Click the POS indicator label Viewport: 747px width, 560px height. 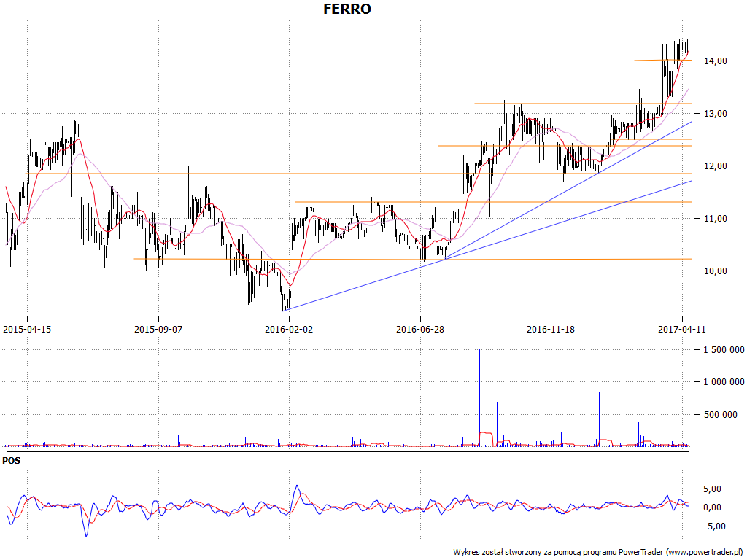12,461
